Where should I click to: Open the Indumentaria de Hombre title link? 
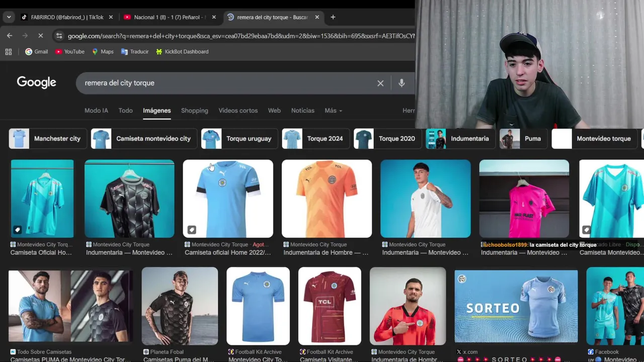point(326,253)
